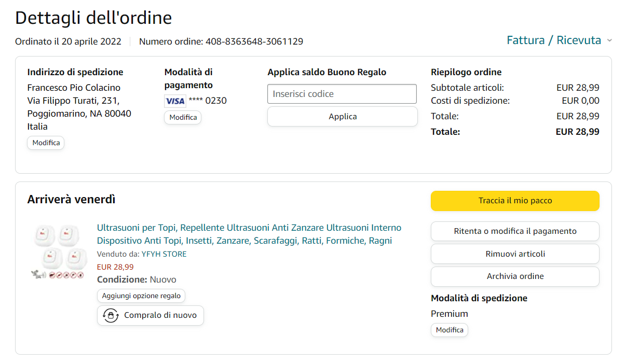Click the circular arrows rebuy icon

coord(110,315)
